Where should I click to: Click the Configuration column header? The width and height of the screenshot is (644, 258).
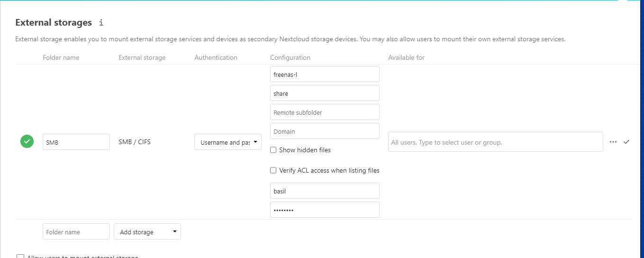[290, 57]
